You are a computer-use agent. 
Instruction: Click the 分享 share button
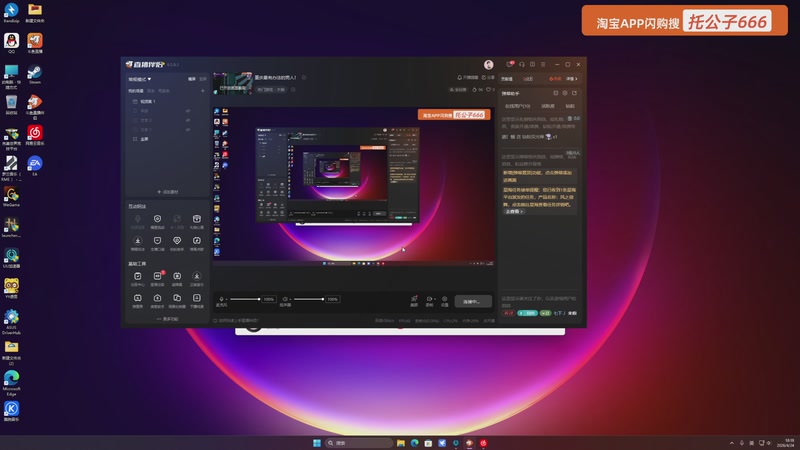(488, 78)
